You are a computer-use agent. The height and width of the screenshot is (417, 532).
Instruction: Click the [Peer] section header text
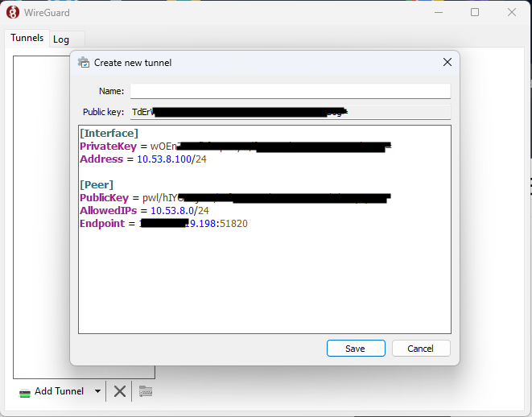97,184
